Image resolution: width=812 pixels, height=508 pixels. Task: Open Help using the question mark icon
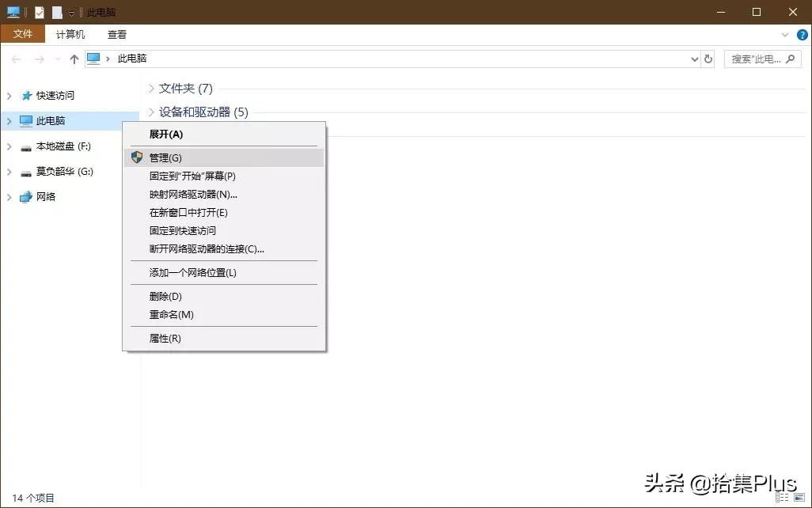click(x=803, y=34)
